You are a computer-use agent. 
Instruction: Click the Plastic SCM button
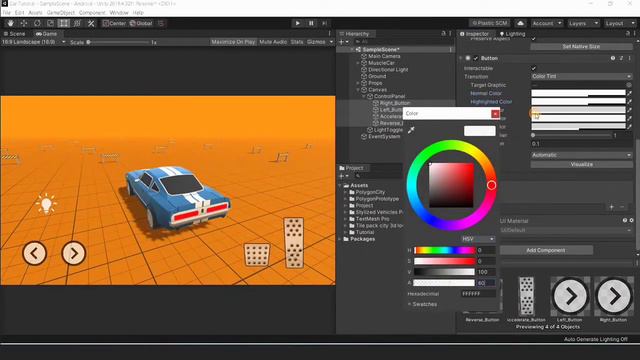[489, 23]
